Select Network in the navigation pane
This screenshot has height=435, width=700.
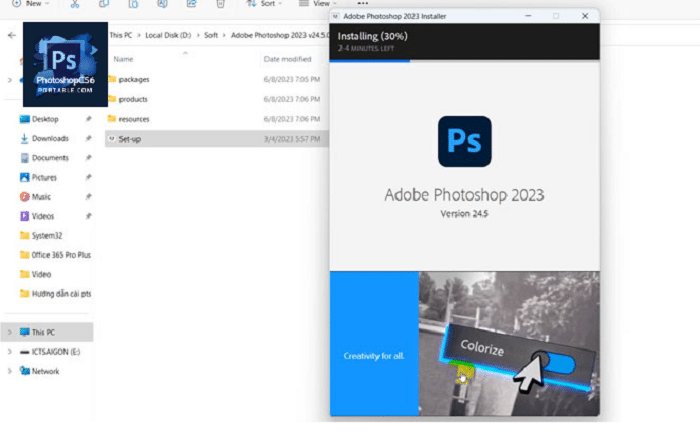[x=45, y=371]
